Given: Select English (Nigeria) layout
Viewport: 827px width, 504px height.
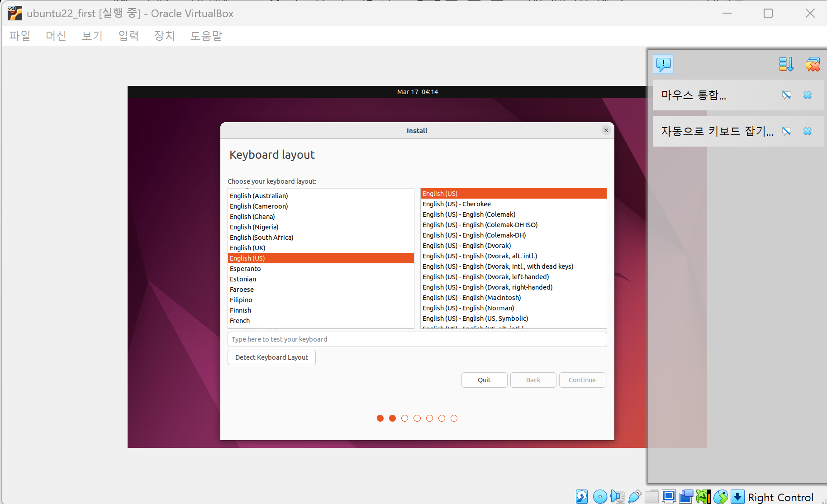Looking at the screenshot, I should [x=321, y=227].
